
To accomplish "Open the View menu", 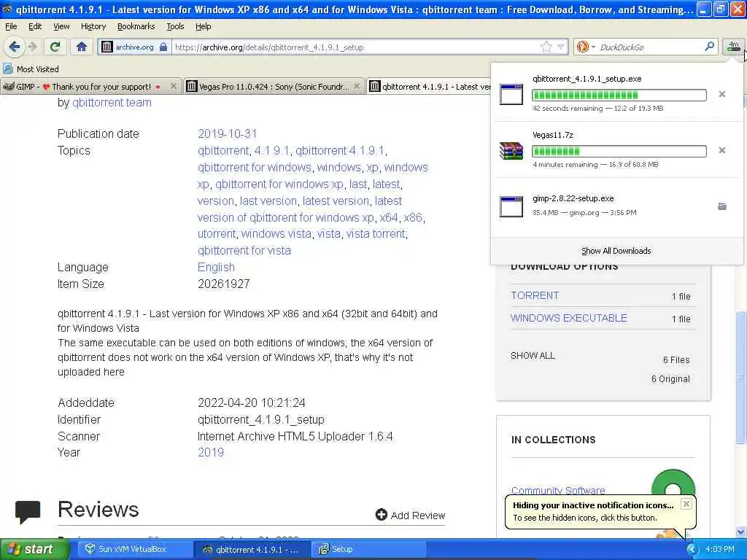I will coord(61,27).
